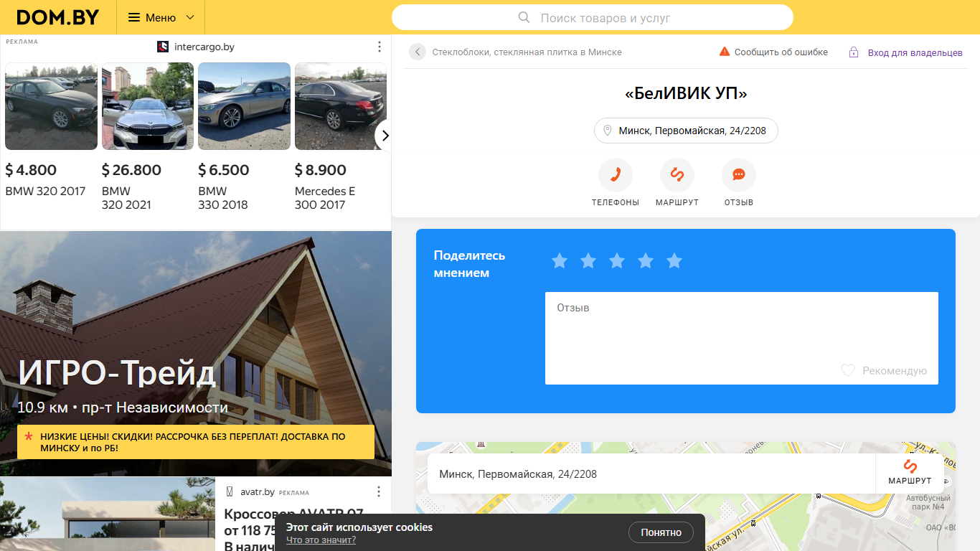Image resolution: width=980 pixels, height=551 pixels.
Task: Click the $ 8.900 price
Action: [321, 170]
